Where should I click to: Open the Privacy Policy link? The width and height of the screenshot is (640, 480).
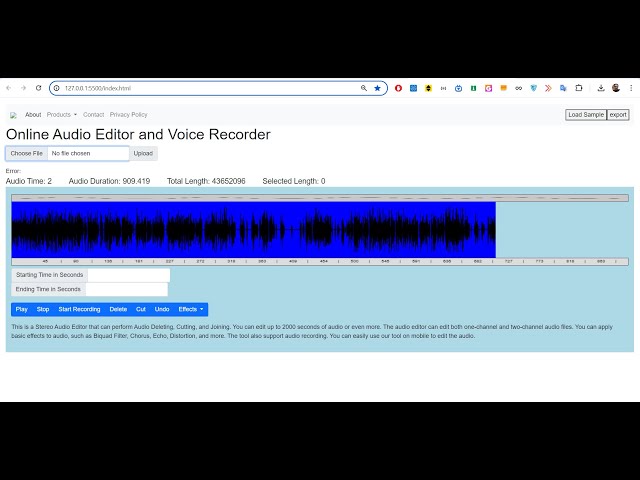pos(128,115)
